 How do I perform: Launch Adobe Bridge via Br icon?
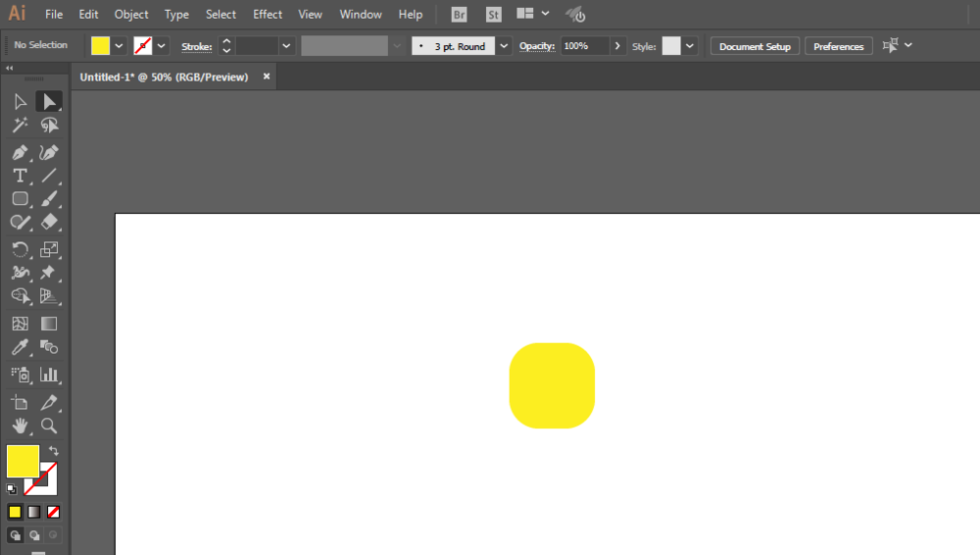[x=459, y=15]
